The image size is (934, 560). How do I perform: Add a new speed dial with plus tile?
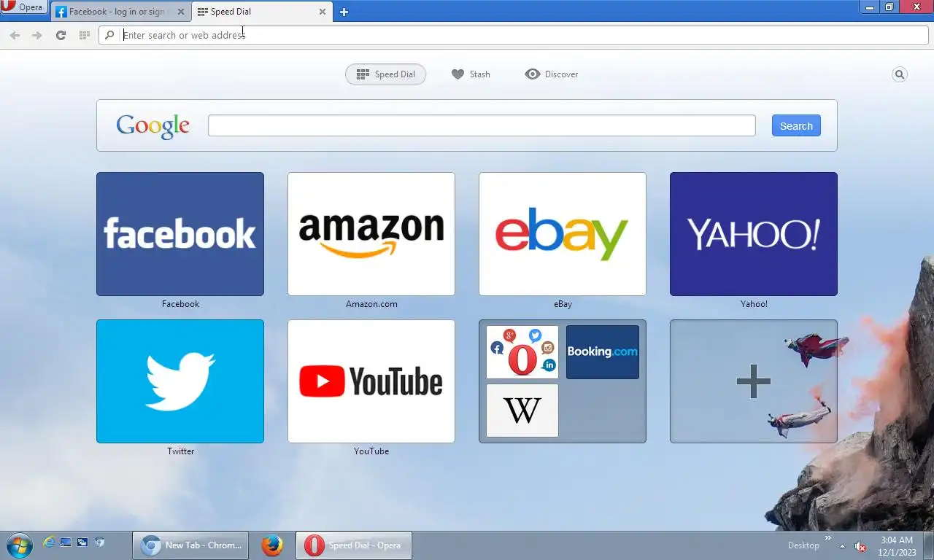[x=754, y=381]
